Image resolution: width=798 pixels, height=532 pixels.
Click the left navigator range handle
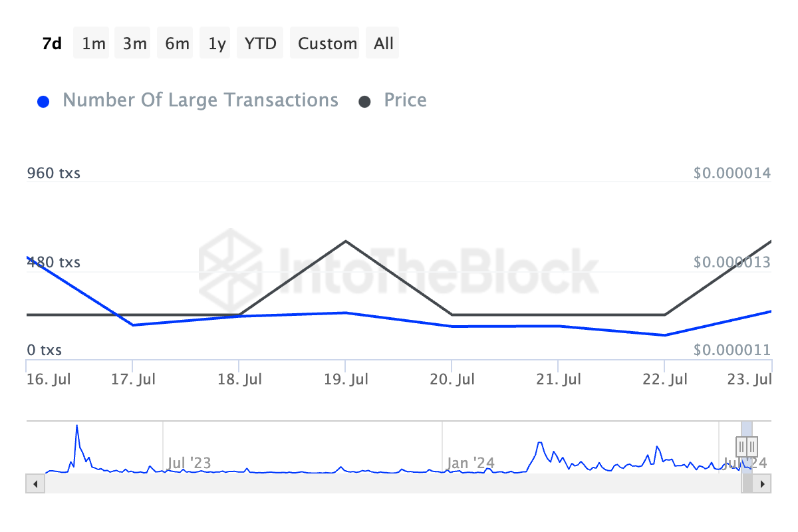tap(741, 446)
